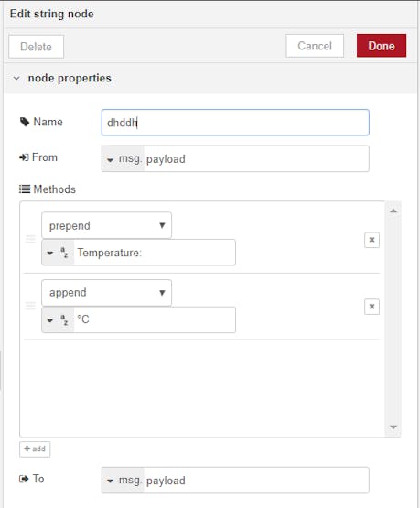Remove the prepend method row

tap(372, 240)
